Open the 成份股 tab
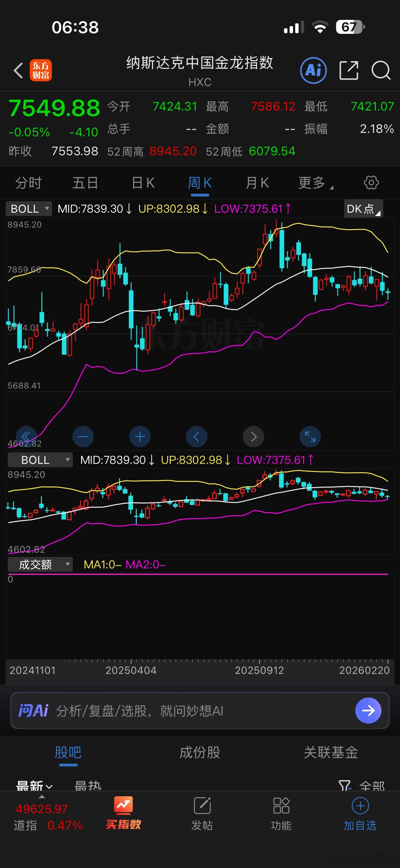The height and width of the screenshot is (868, 400). coord(200,752)
